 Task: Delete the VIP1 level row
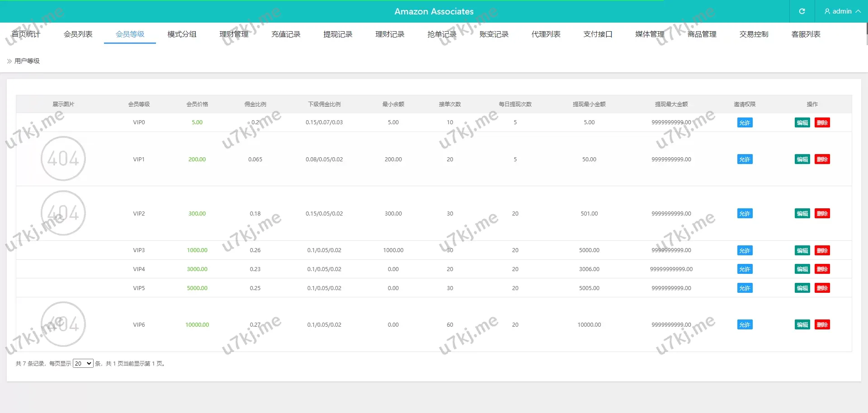click(x=822, y=159)
